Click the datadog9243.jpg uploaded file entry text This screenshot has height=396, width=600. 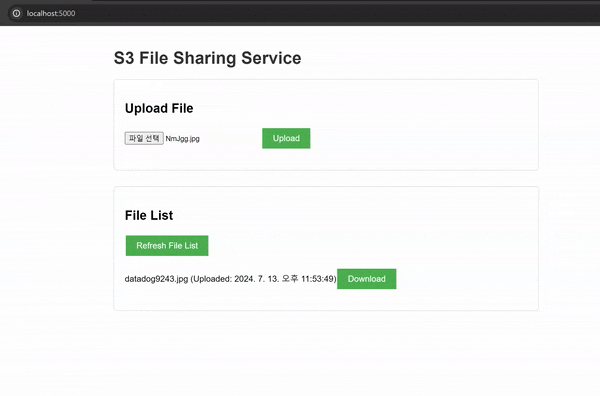230,279
